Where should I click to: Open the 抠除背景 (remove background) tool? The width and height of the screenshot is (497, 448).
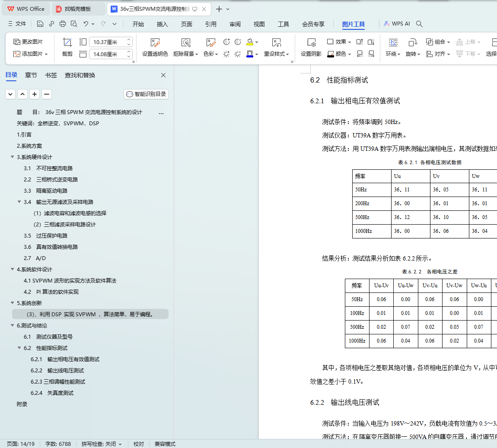[x=186, y=47]
